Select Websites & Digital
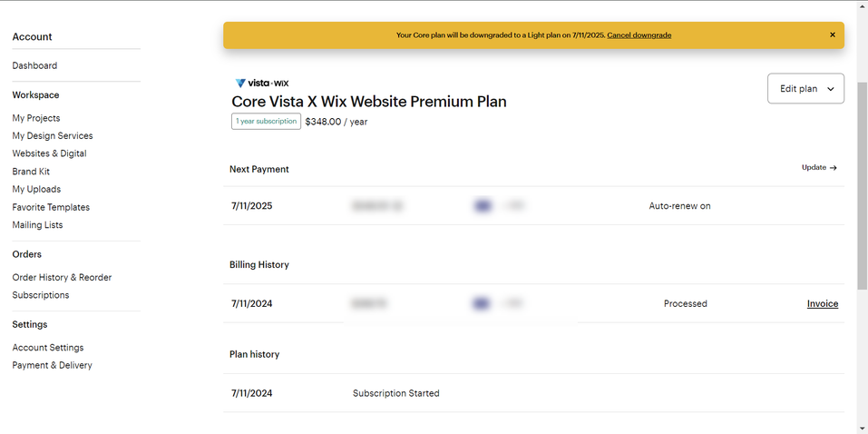The height and width of the screenshot is (434, 868). click(49, 153)
